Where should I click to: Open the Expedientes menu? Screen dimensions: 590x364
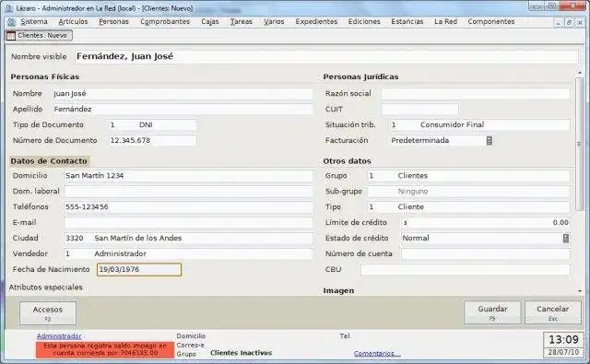click(x=316, y=22)
